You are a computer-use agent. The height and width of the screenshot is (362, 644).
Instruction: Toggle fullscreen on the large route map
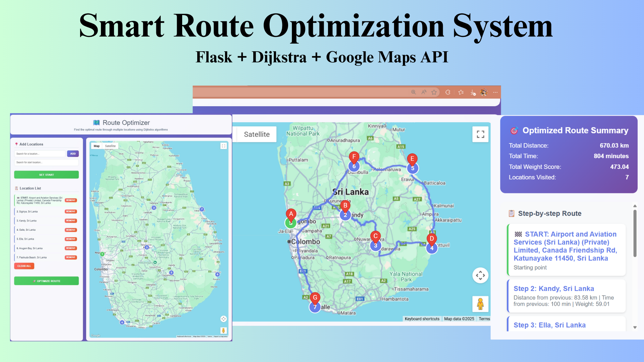[x=480, y=134]
